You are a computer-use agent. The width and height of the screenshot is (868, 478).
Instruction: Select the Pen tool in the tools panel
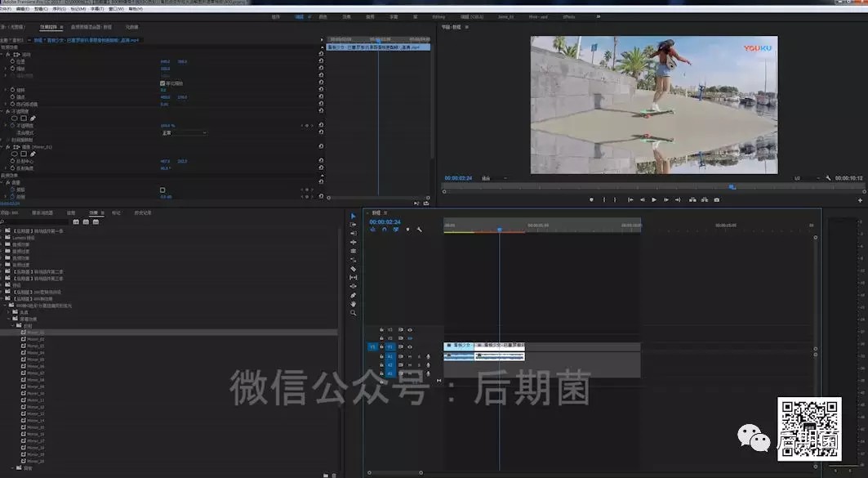354,295
